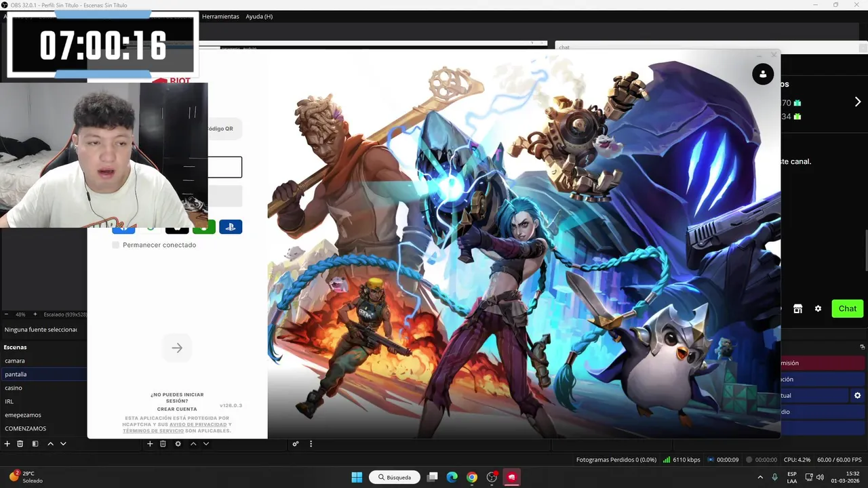The image size is (868, 488).
Task: Move the source up in the list
Action: [x=193, y=444]
